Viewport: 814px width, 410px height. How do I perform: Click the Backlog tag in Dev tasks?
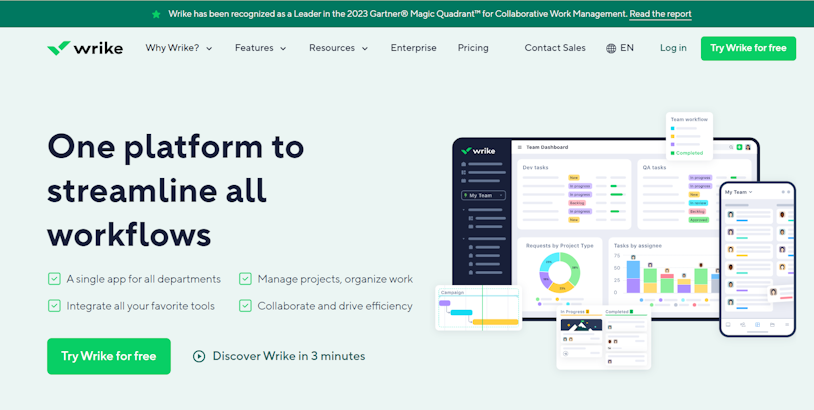(577, 203)
